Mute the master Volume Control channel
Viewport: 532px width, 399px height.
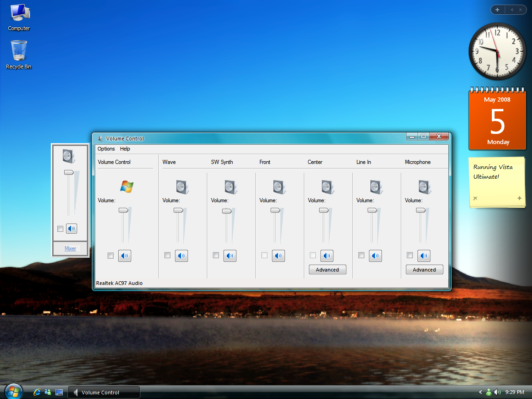click(x=110, y=255)
